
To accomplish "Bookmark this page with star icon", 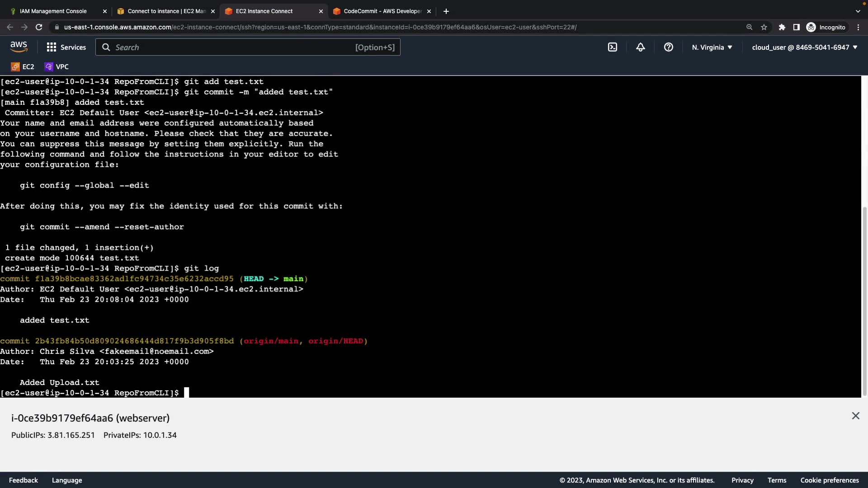I will point(764,27).
